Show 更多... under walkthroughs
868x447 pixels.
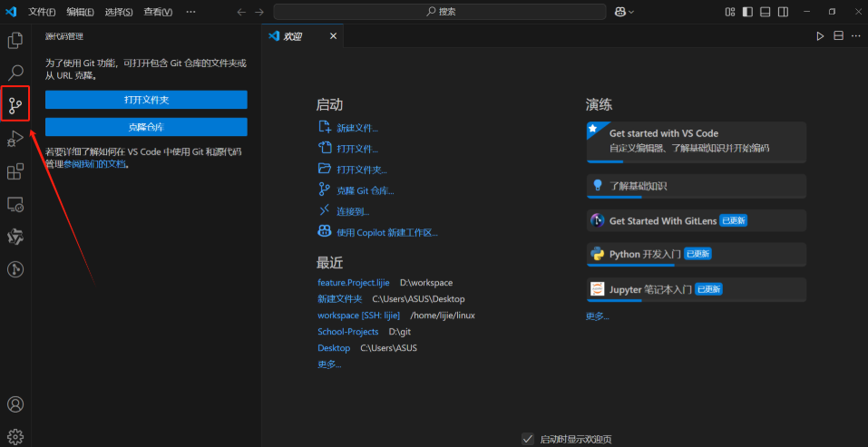598,316
